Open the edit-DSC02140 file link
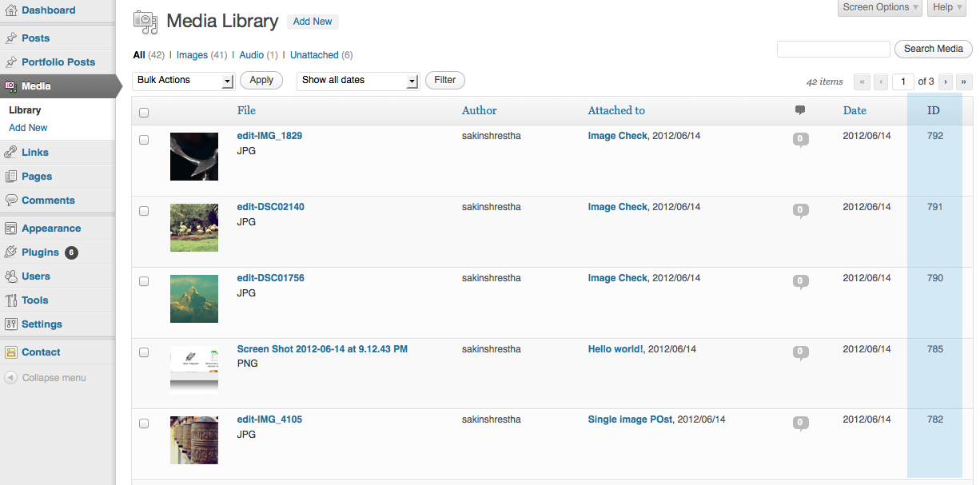This screenshot has width=980, height=485. tap(270, 207)
